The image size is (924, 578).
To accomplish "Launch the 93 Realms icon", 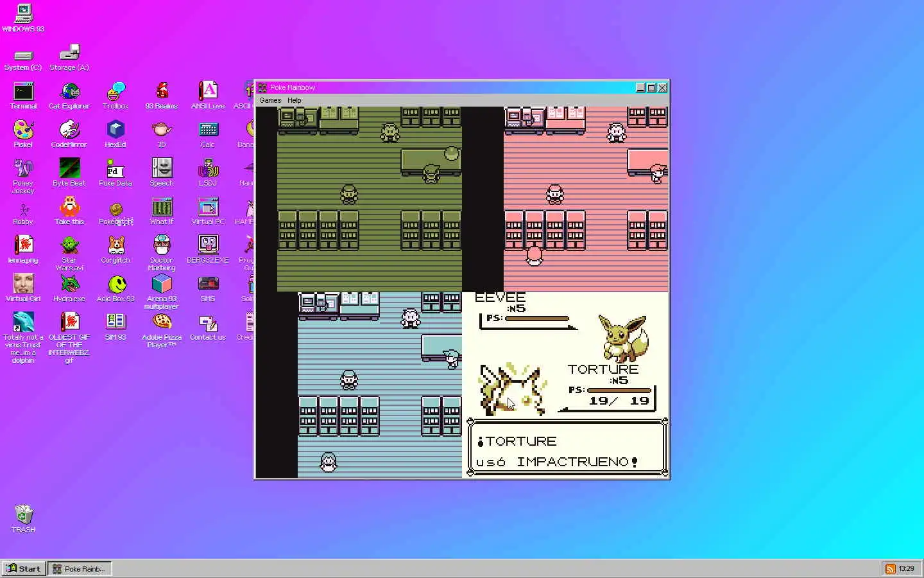I will (162, 96).
